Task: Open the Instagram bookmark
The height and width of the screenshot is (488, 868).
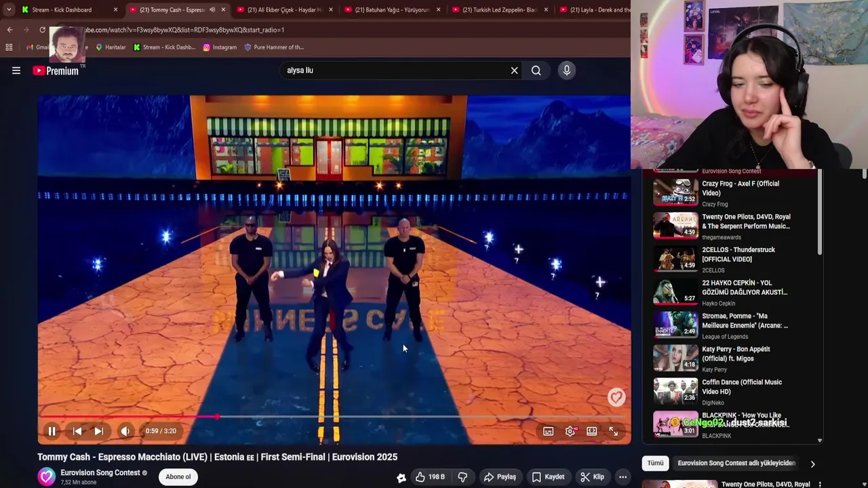Action: tap(220, 47)
